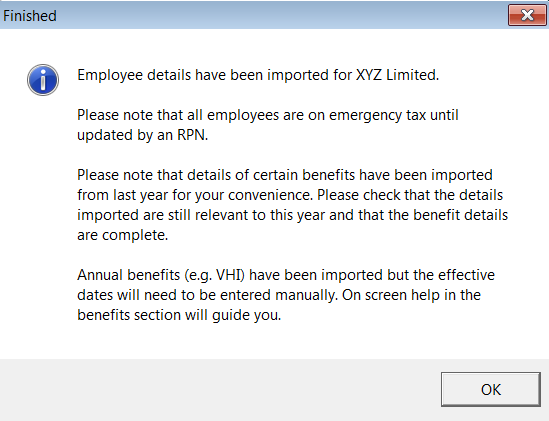This screenshot has height=421, width=549.
Task: Click the "from last year for your convenience" text
Action: (x=195, y=195)
